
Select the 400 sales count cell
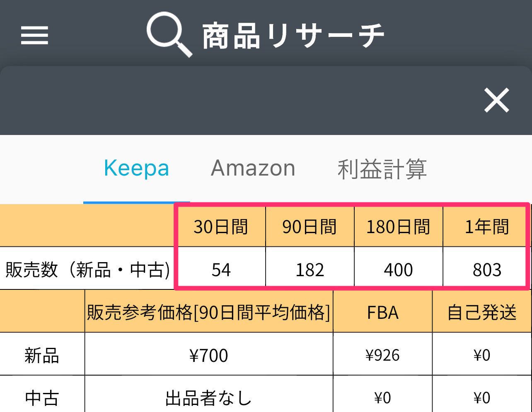pos(398,270)
